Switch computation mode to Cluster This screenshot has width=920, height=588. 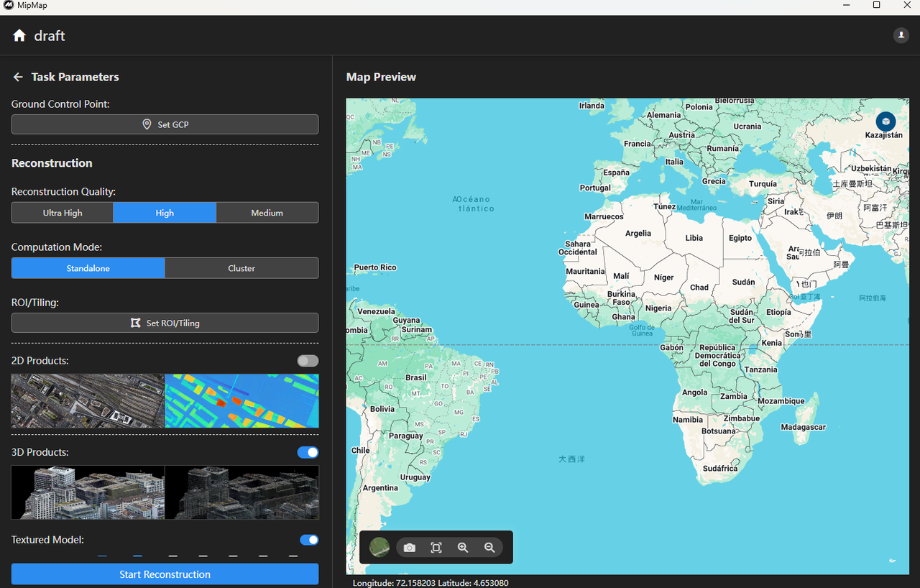pyautogui.click(x=241, y=268)
